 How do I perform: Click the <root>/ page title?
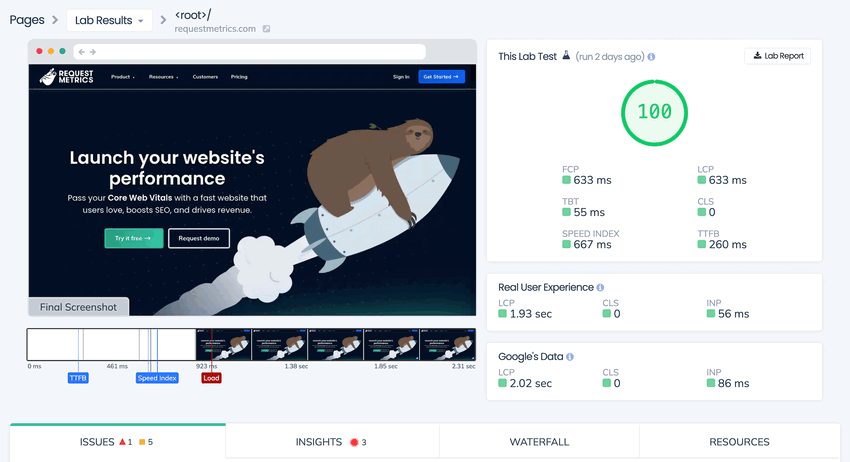[193, 15]
